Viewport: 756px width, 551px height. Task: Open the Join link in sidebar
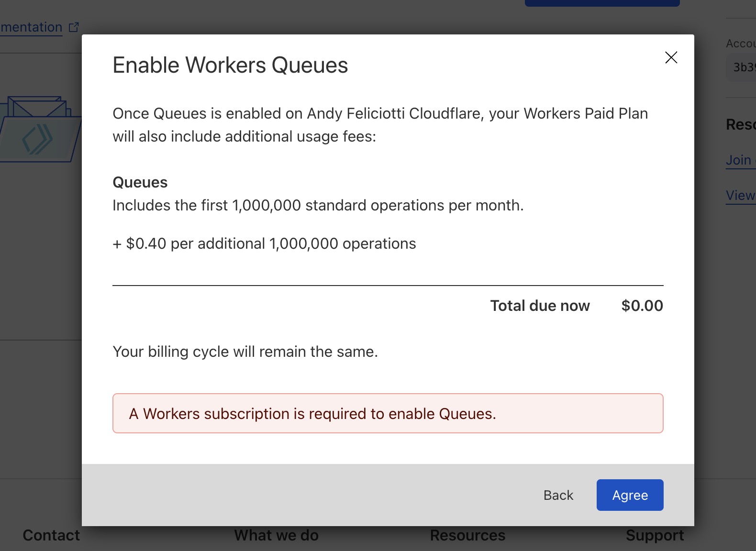point(739,160)
